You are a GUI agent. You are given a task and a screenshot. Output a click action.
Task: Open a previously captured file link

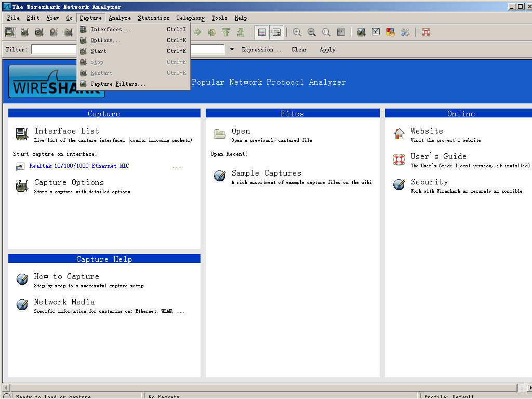(x=271, y=140)
